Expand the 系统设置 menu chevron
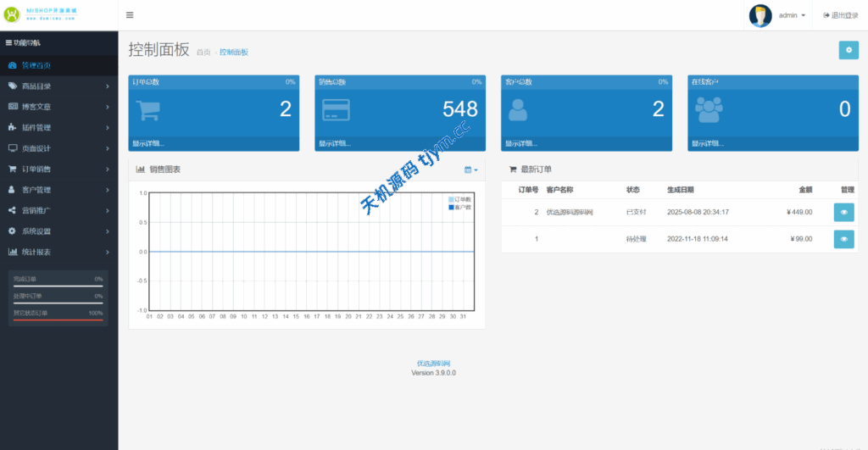The image size is (868, 450). click(x=108, y=231)
